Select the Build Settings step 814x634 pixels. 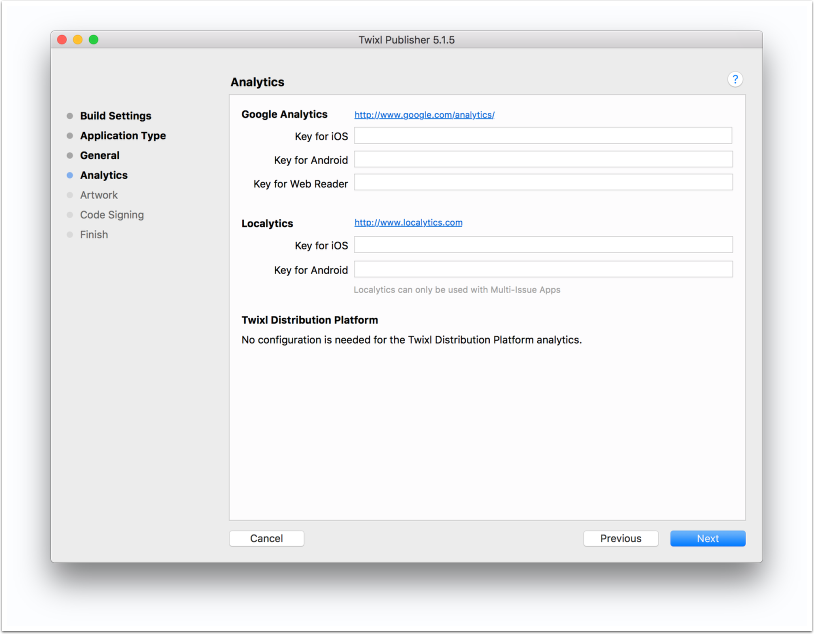click(x=115, y=116)
